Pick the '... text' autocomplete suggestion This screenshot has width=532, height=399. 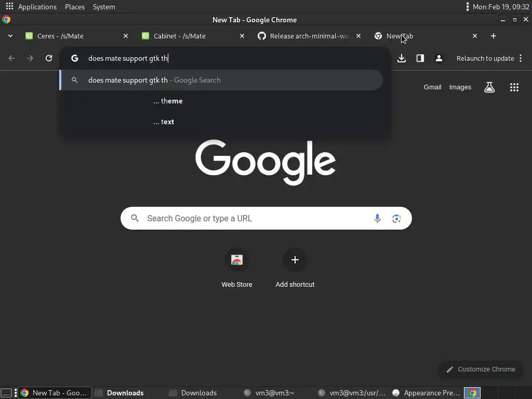click(164, 122)
